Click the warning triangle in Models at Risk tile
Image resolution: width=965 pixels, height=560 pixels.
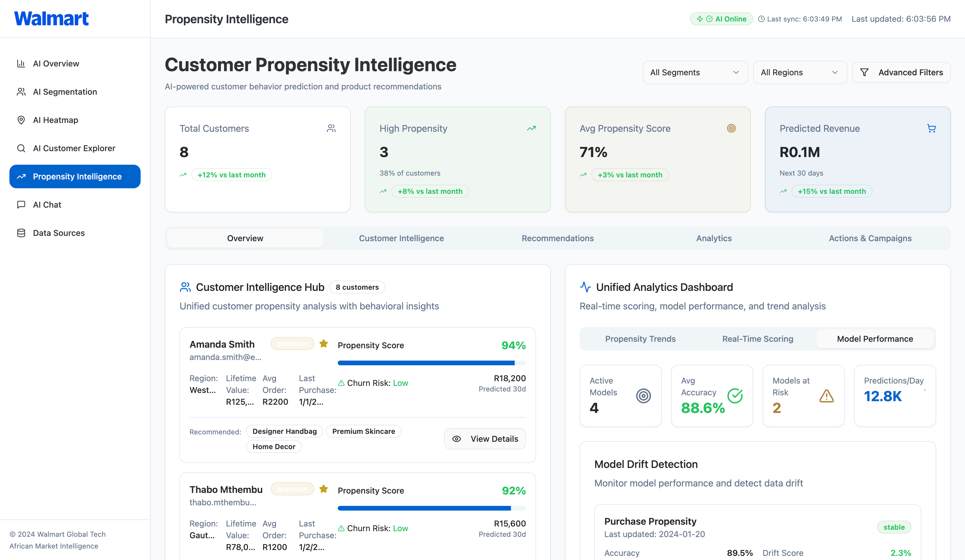[x=826, y=396]
